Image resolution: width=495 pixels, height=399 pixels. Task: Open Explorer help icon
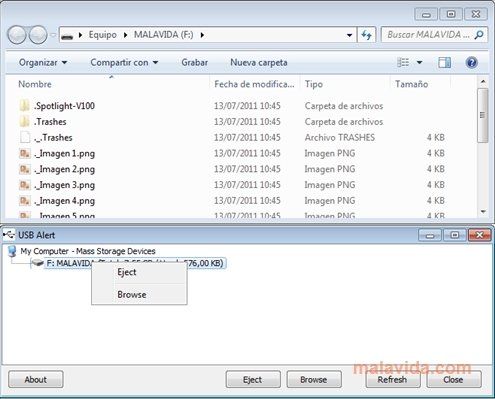click(x=472, y=62)
